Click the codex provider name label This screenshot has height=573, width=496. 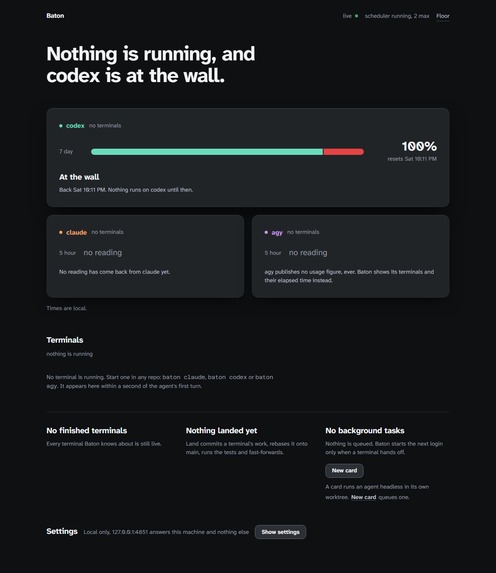coord(75,126)
